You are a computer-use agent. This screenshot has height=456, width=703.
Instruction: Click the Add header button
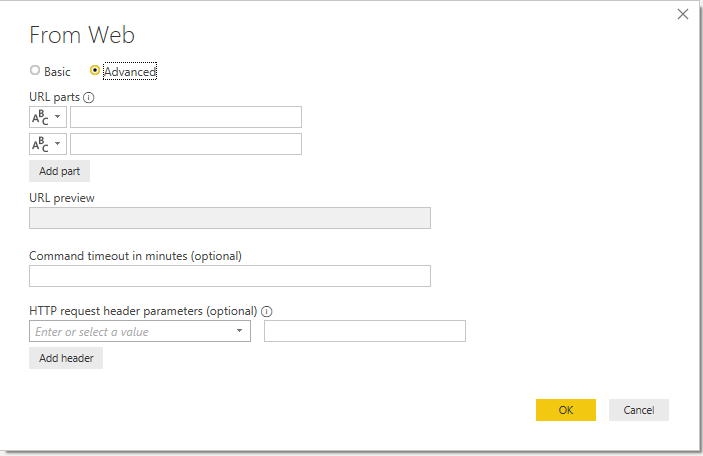(x=66, y=358)
